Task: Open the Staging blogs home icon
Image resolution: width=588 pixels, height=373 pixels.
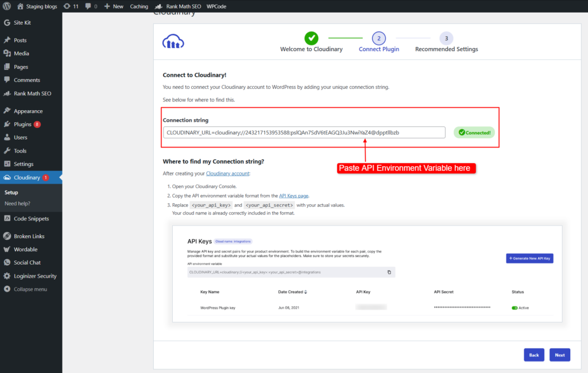Action: 20,6
